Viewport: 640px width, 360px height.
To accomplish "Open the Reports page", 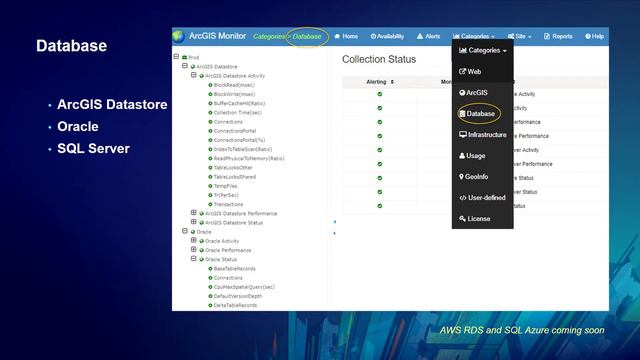I will pyautogui.click(x=558, y=36).
